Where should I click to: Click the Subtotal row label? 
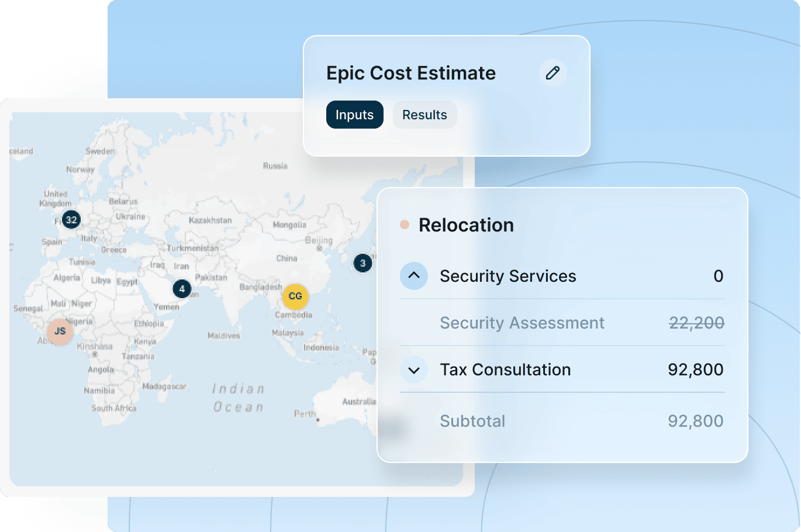point(472,421)
